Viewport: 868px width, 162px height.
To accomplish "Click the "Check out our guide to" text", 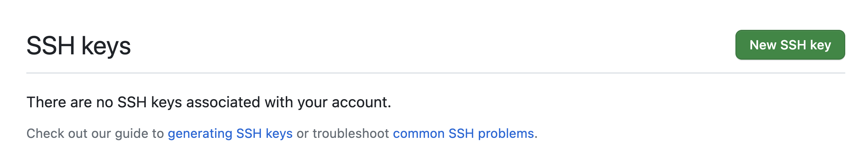I will click(x=95, y=134).
